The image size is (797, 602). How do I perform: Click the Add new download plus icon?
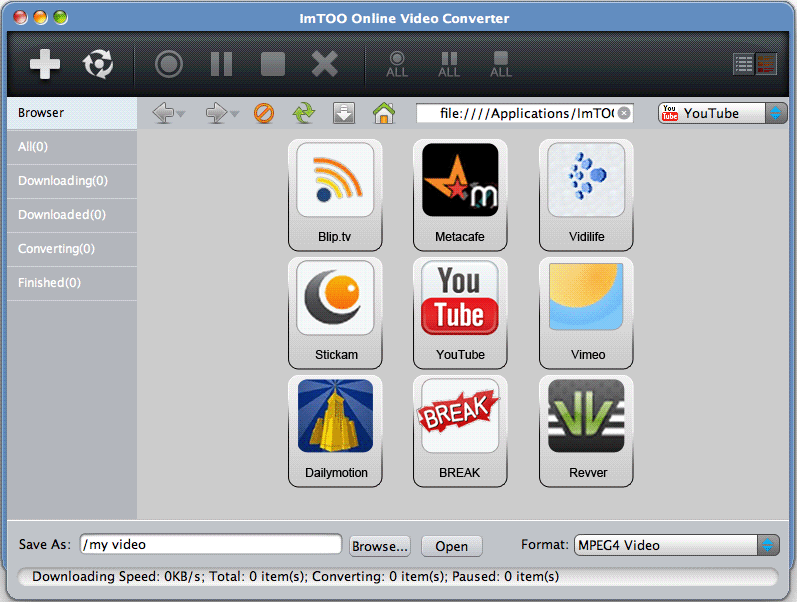(45, 64)
